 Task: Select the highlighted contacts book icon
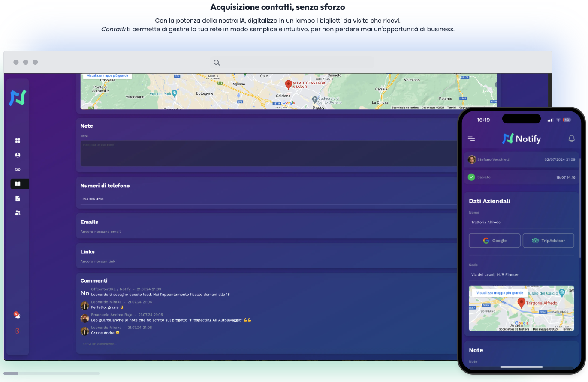(x=18, y=183)
